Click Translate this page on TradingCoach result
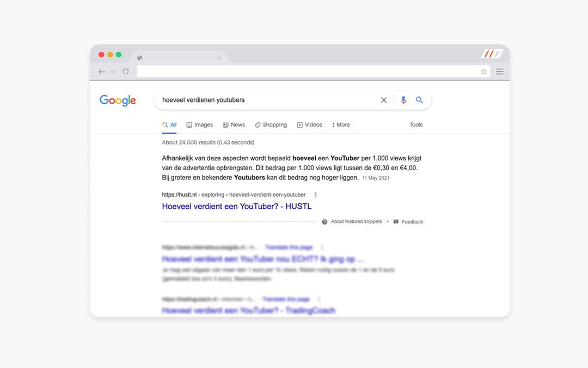This screenshot has height=368, width=588. pos(286,299)
